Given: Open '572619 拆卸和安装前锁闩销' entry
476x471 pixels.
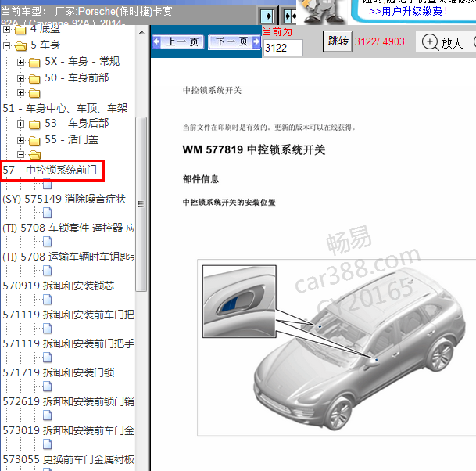Looking at the screenshot, I should tap(68, 401).
